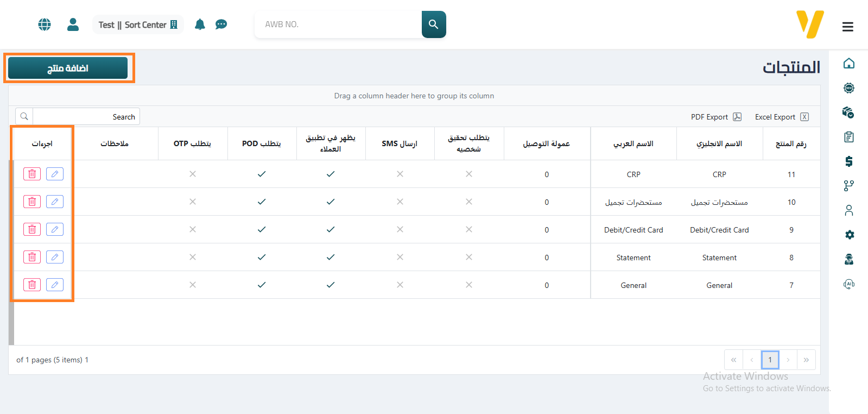Screen dimensions: 868x414
Task: Delete the General product
Action: [x=32, y=285]
